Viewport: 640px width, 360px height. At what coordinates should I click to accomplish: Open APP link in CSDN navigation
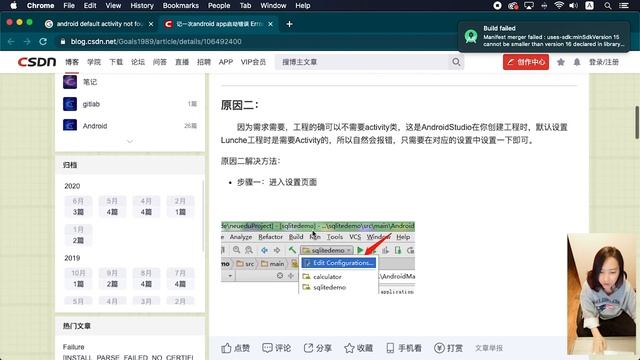[226, 62]
